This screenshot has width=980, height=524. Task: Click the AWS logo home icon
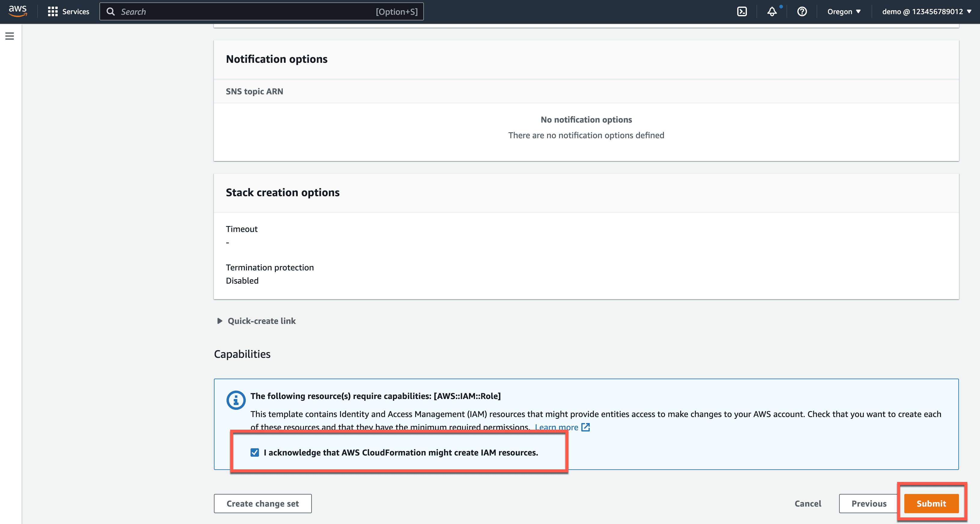point(17,11)
